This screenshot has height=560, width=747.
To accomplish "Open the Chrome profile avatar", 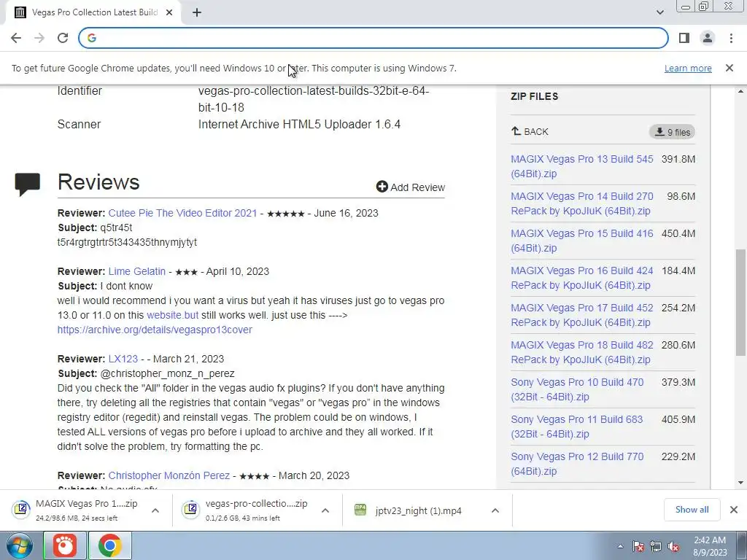I will tap(708, 38).
